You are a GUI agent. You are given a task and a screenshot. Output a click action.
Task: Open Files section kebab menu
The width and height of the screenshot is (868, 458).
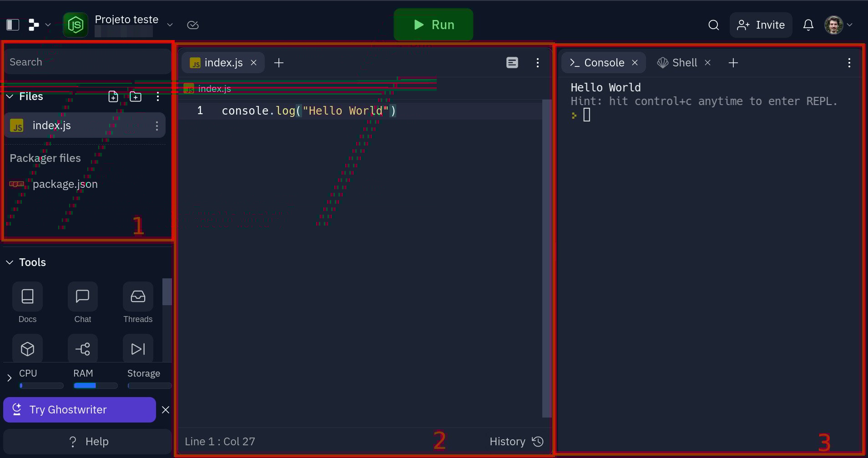click(158, 96)
